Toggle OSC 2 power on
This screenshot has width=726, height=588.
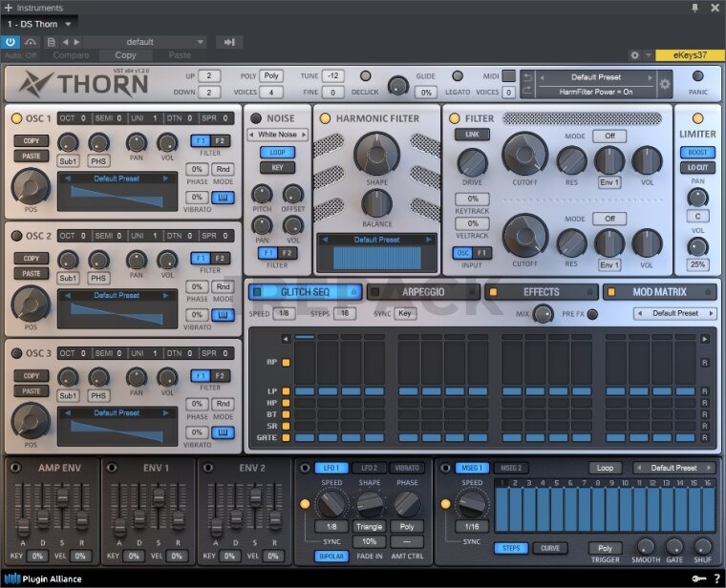[x=16, y=235]
